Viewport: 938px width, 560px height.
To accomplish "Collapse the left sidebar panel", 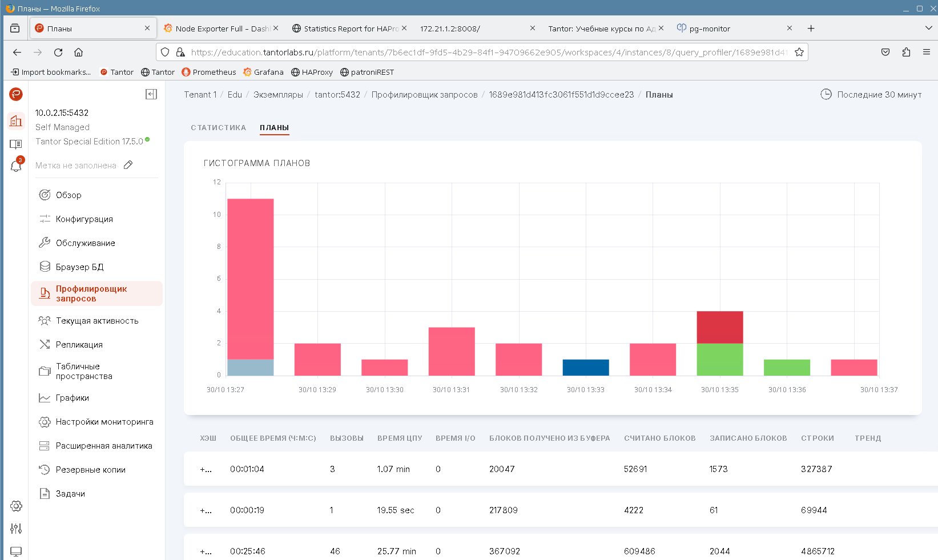I will tap(151, 94).
